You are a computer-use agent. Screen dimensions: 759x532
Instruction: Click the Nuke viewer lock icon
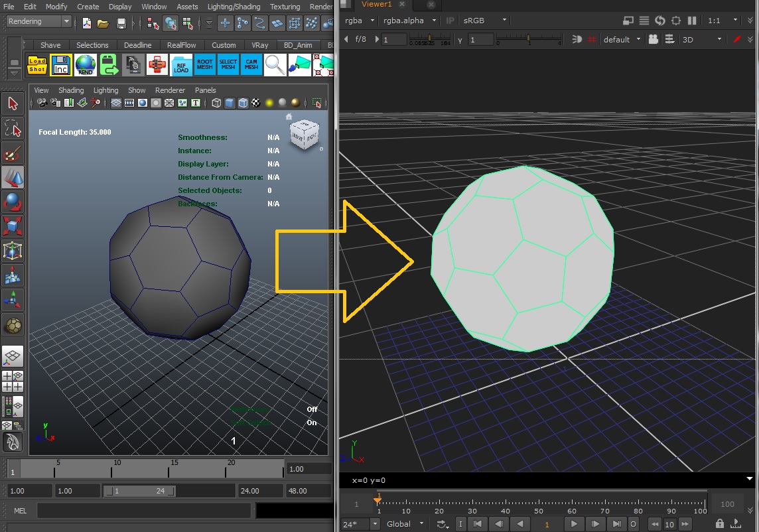click(720, 523)
